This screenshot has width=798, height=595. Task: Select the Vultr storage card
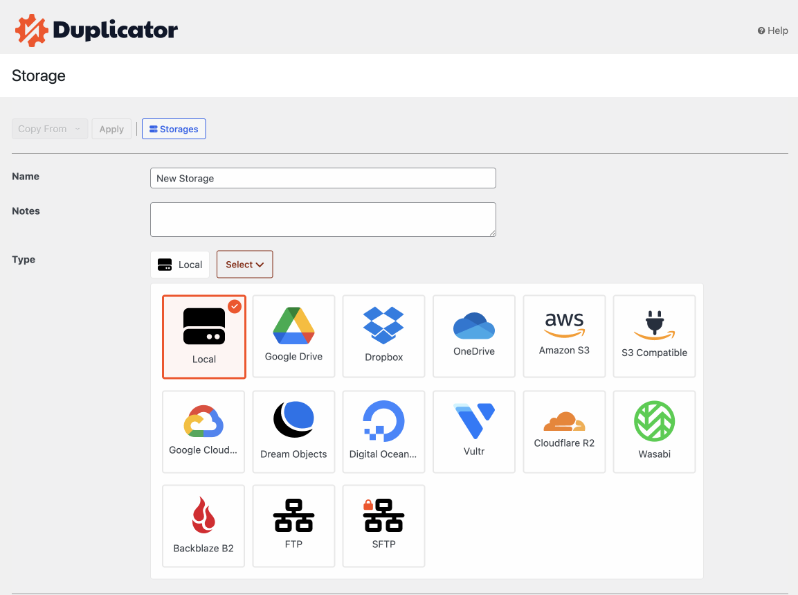coord(474,432)
